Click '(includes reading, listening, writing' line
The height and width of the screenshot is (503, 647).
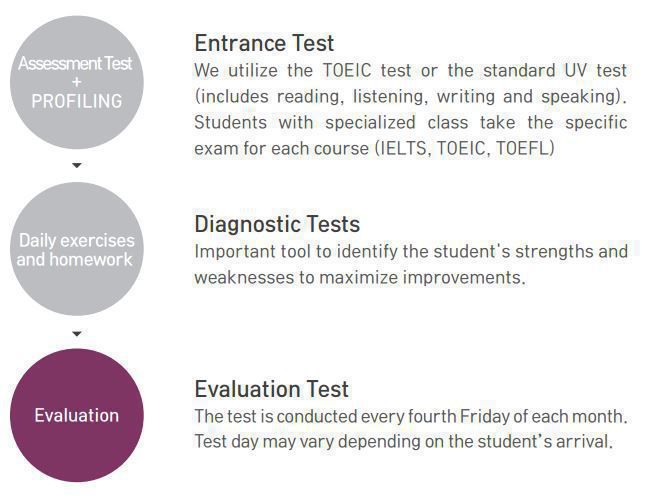(x=345, y=97)
